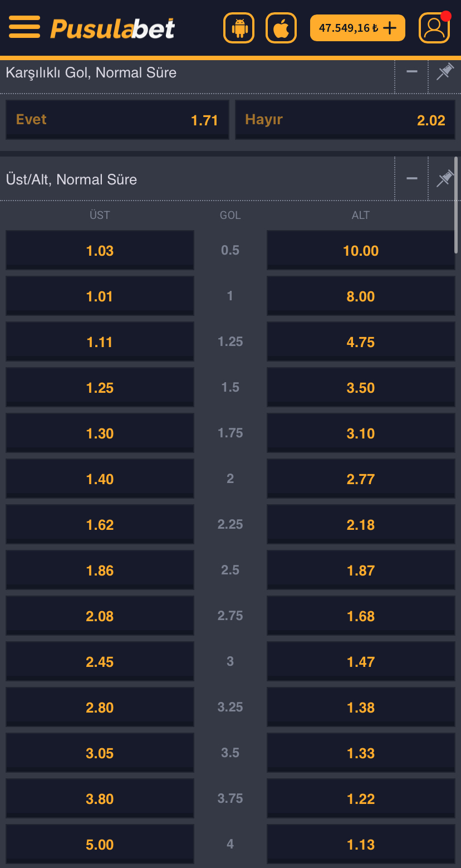Click the Pusulabet logo
Viewport: 461px width, 868px height.
click(x=112, y=28)
